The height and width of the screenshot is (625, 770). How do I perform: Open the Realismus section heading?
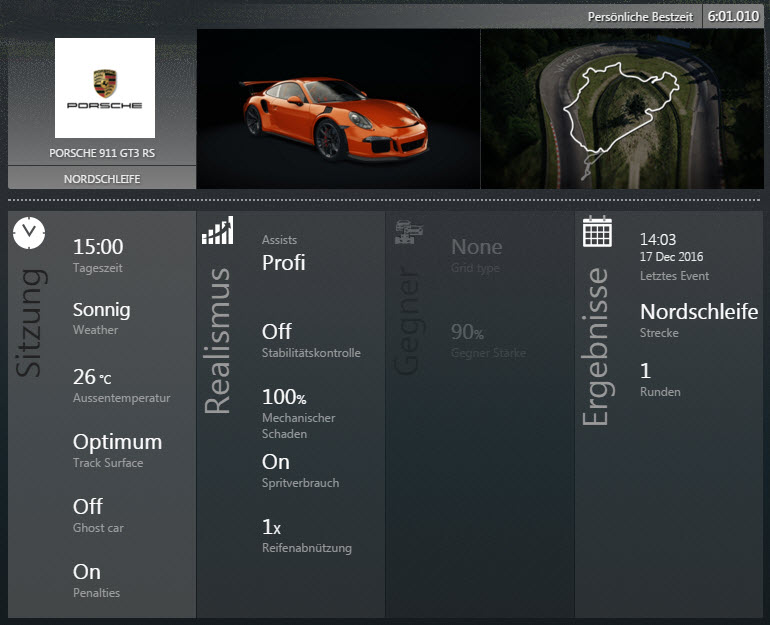pyautogui.click(x=218, y=341)
